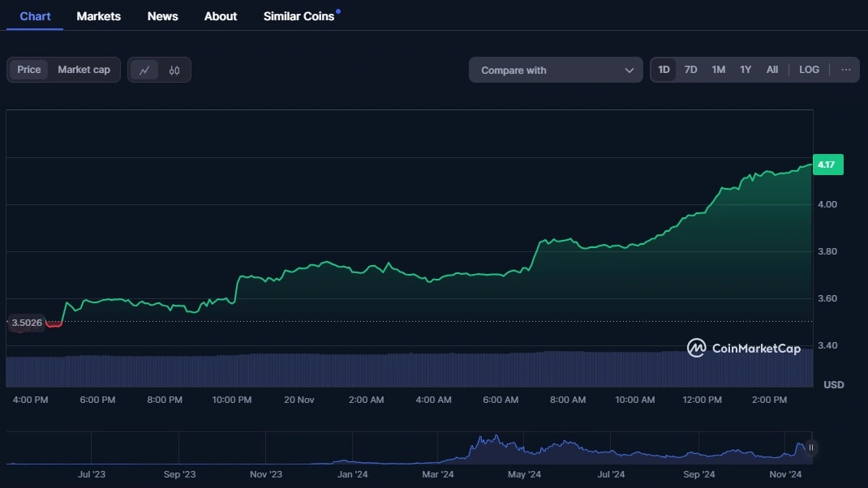868x488 pixels.
Task: Go to the Similar Coins tab
Action: pyautogui.click(x=299, y=16)
